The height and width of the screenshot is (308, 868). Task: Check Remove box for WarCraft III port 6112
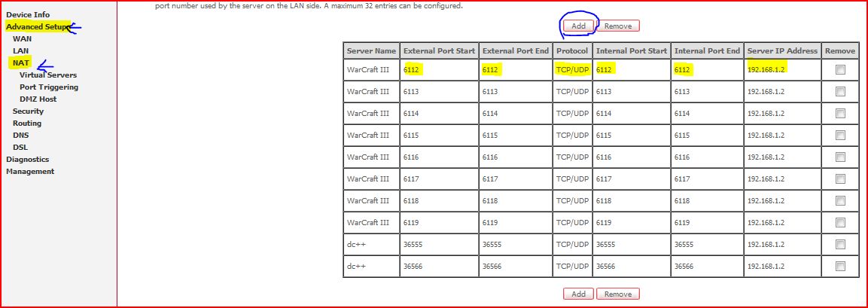click(840, 70)
